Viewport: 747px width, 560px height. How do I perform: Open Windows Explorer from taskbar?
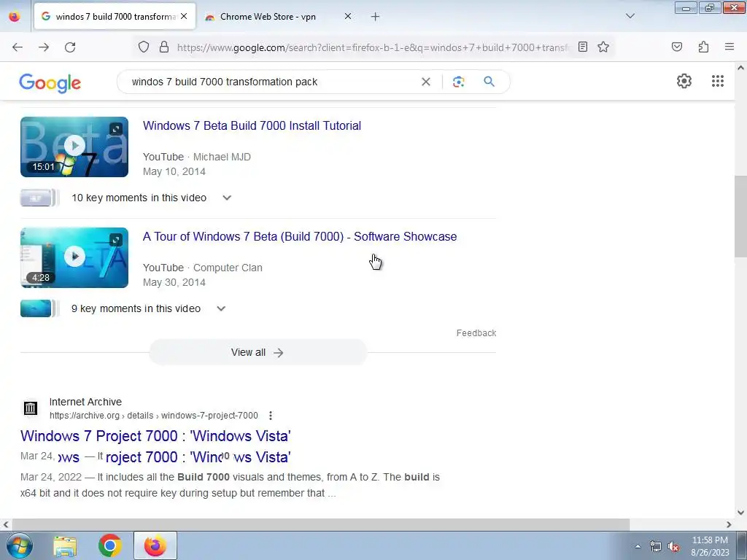click(65, 545)
